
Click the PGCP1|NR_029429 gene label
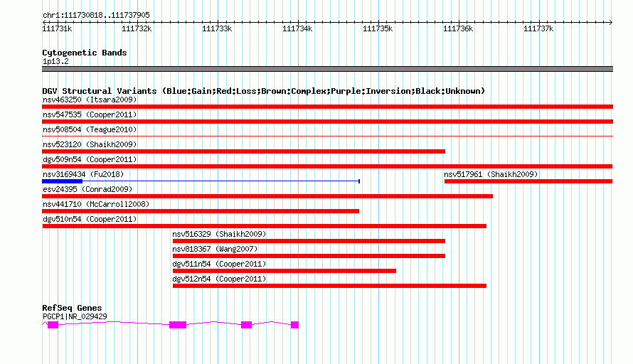[x=75, y=317]
